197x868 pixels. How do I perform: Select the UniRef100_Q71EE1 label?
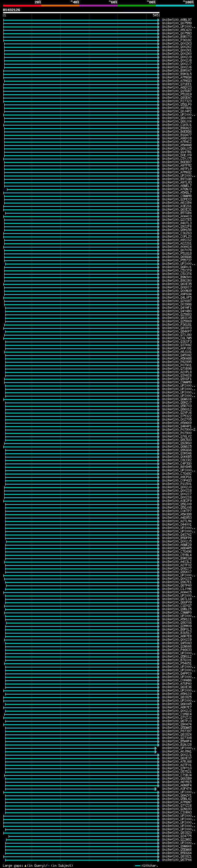pyautogui.click(x=176, y=84)
